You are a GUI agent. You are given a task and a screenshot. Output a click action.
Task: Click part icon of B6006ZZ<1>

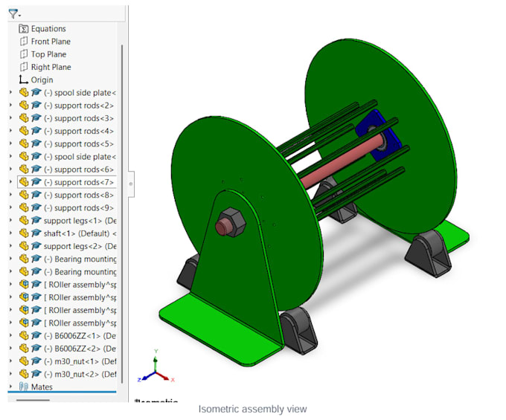pos(24,335)
